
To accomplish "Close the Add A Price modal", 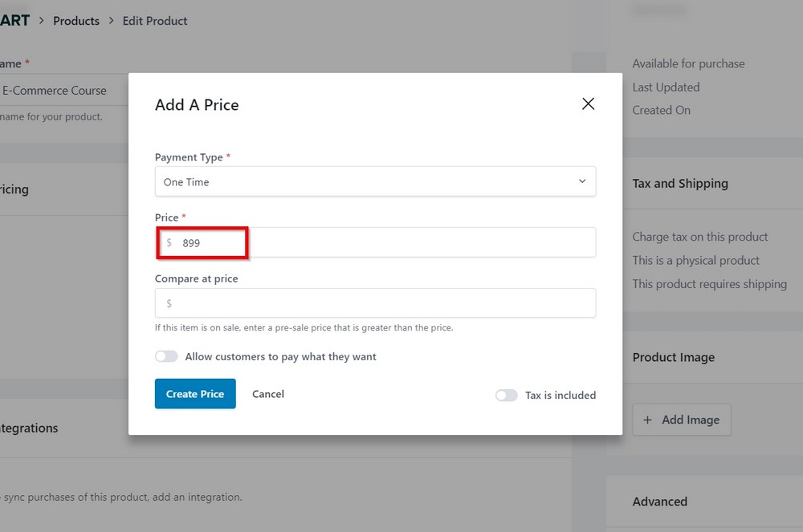I will point(588,104).
